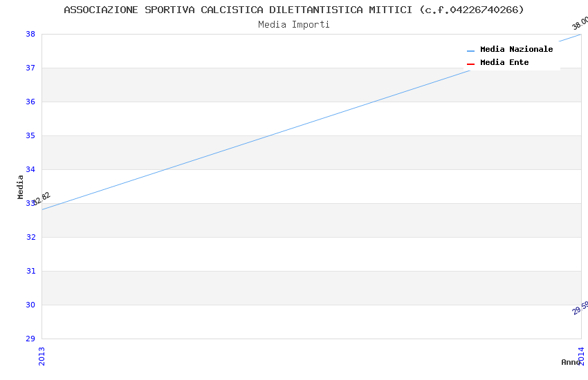Click x-axis year label 2013
588x380 pixels.
42,356
